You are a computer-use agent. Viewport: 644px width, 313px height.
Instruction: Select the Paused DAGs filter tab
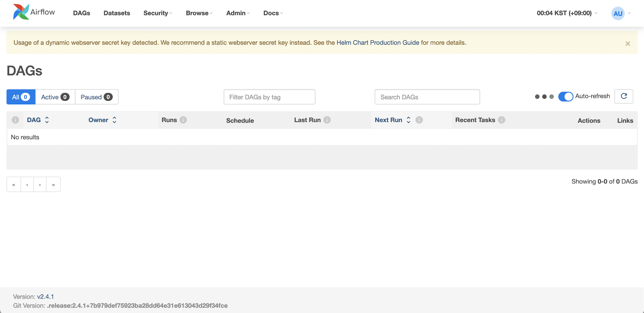[x=97, y=97]
